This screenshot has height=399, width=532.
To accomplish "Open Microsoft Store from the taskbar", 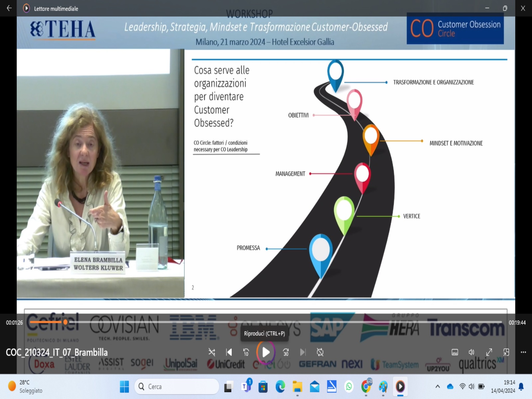I will point(263,387).
